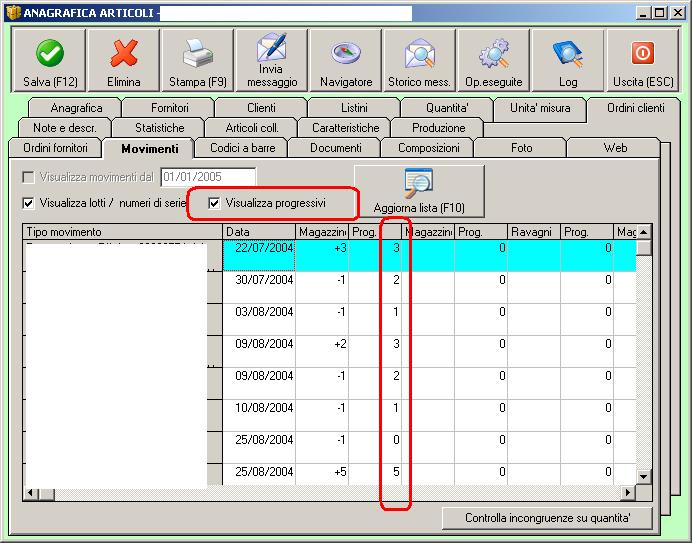Click Controlla incongruenze su quantita' button
Screen dimensions: 692x543
click(x=547, y=518)
